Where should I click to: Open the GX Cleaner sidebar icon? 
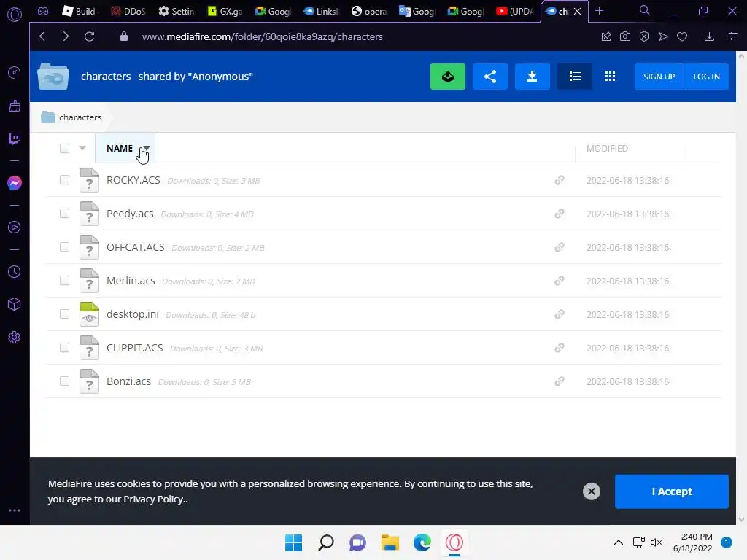[15, 106]
